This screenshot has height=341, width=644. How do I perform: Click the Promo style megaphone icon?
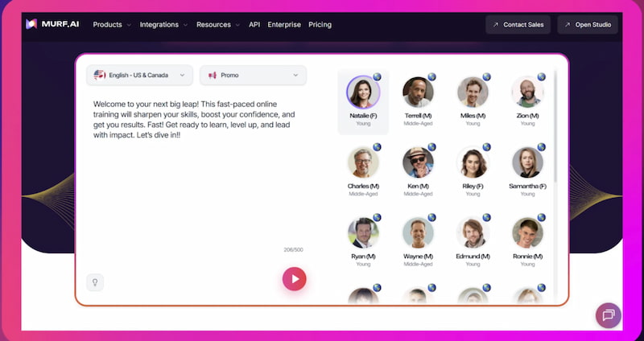click(x=213, y=75)
